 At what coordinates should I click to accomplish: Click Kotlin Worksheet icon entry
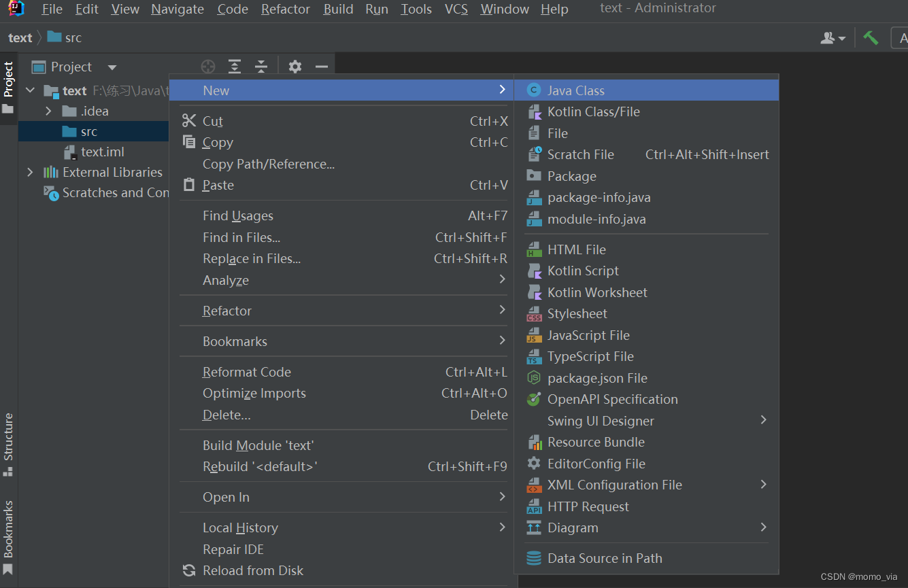535,292
